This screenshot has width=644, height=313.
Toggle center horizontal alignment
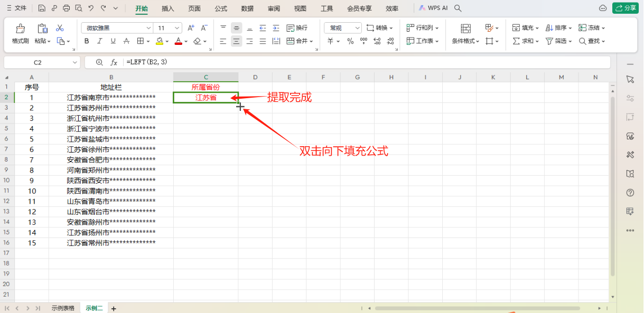[x=236, y=41]
